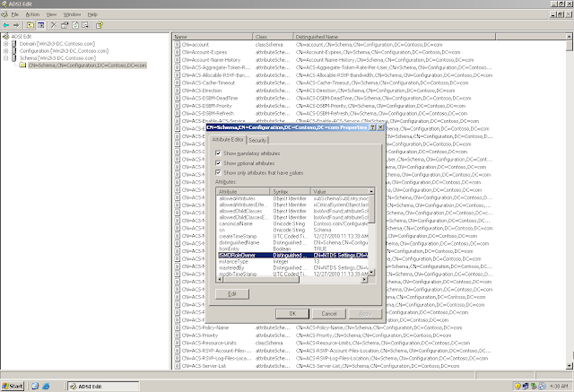
Task: Click the Schema naming context server icon
Action: (x=14, y=58)
